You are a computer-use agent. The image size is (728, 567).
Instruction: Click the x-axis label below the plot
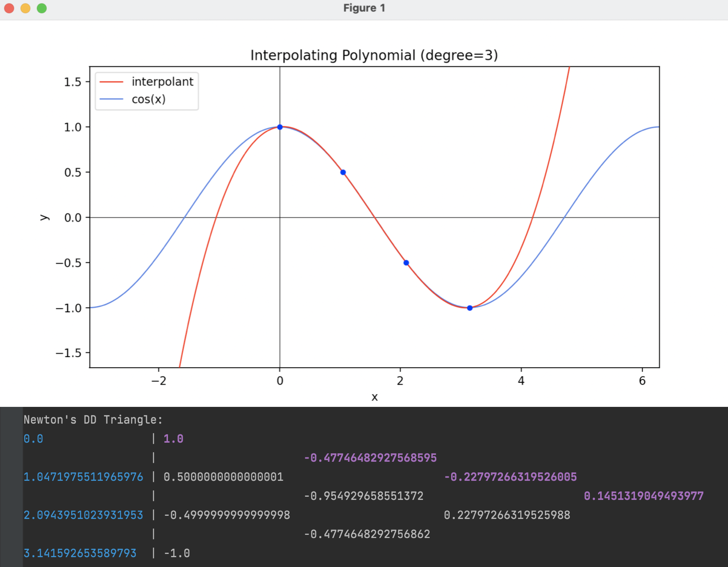375,397
